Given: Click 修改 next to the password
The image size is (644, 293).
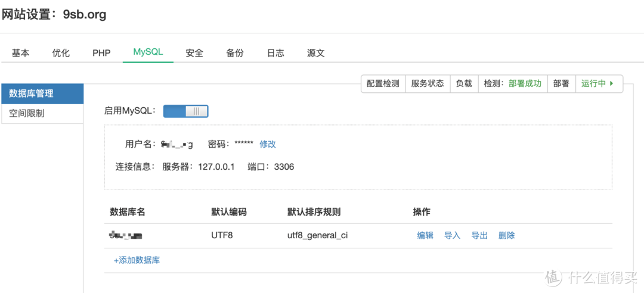Looking at the screenshot, I should (x=268, y=144).
